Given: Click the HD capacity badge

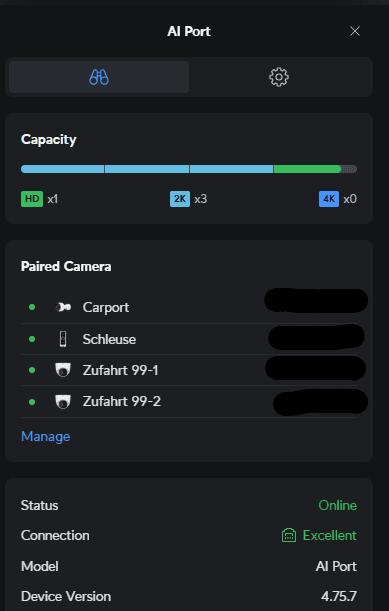Looking at the screenshot, I should coord(32,199).
